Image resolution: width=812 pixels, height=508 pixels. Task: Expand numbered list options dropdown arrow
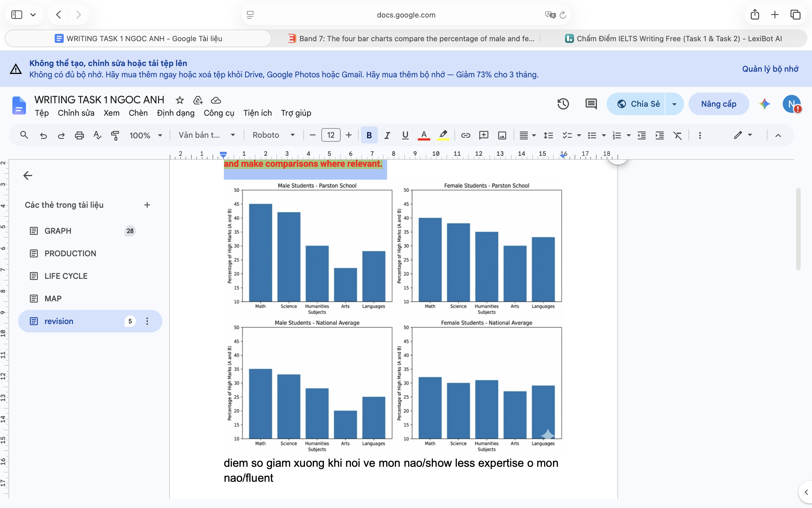pyautogui.click(x=628, y=135)
